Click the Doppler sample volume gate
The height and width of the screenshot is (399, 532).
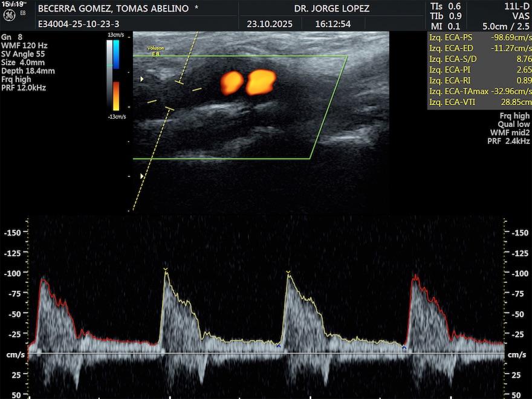point(174,94)
